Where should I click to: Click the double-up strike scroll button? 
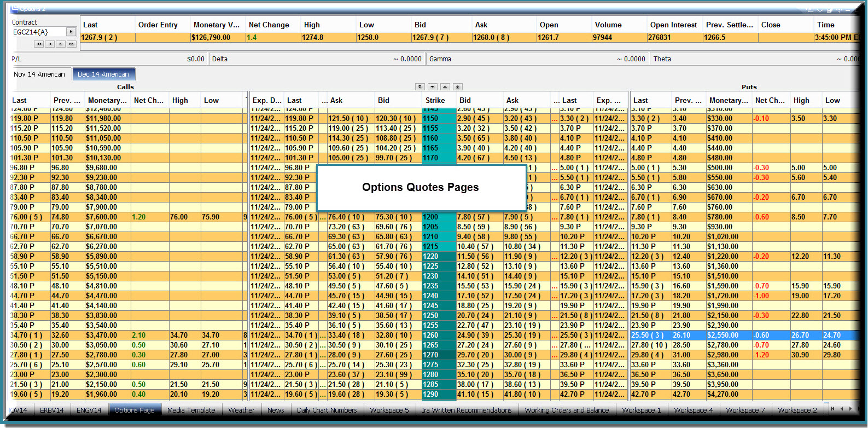pyautogui.click(x=458, y=87)
